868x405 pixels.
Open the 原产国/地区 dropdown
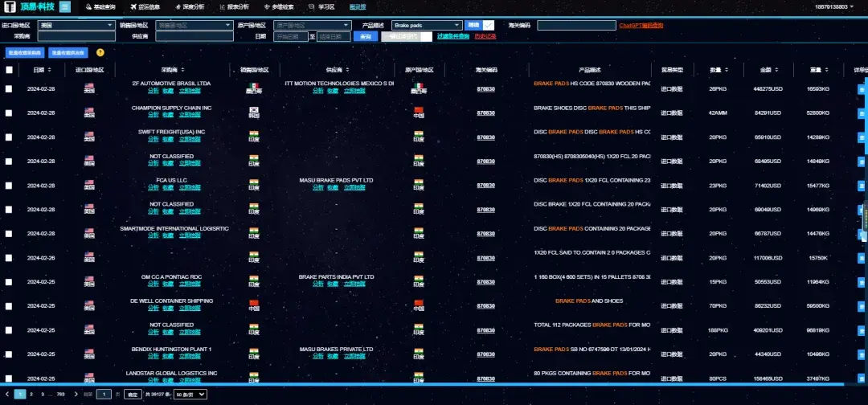click(x=312, y=26)
